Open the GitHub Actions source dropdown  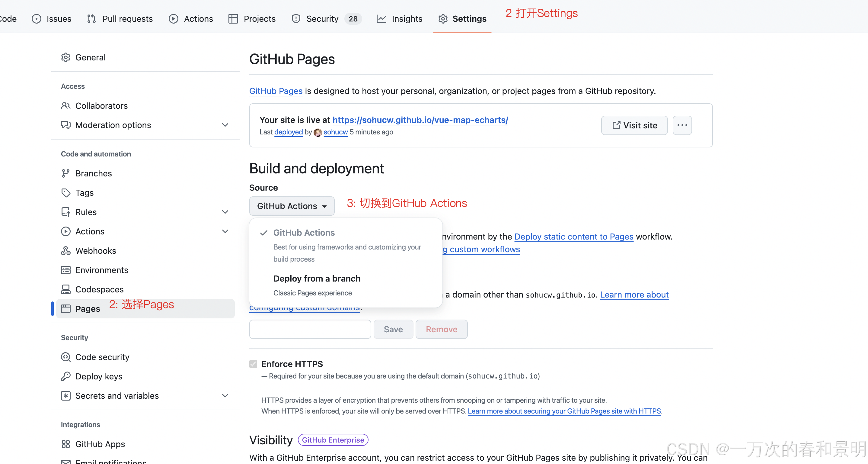[292, 206]
